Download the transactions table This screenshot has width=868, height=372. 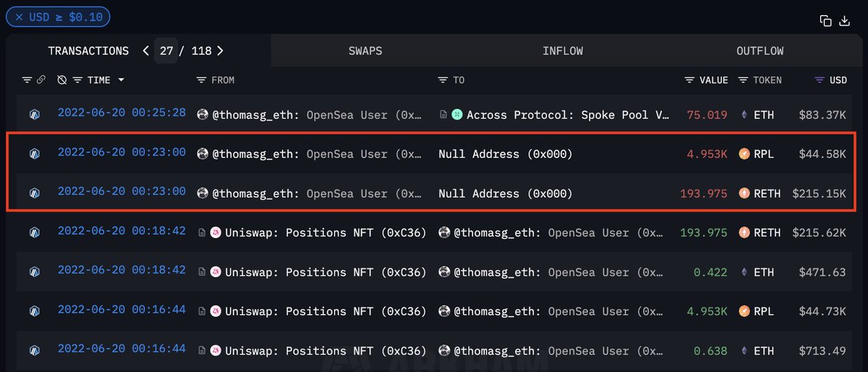pyautogui.click(x=844, y=21)
